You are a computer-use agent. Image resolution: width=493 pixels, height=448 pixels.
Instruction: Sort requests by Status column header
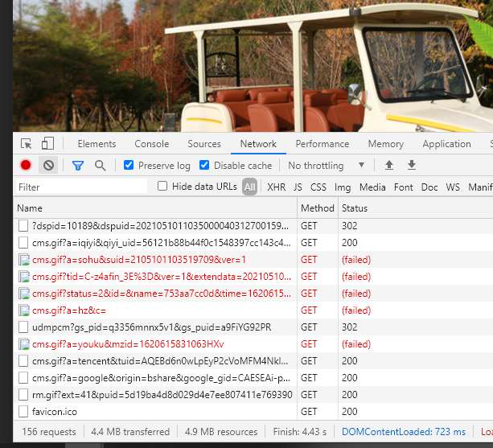click(354, 208)
